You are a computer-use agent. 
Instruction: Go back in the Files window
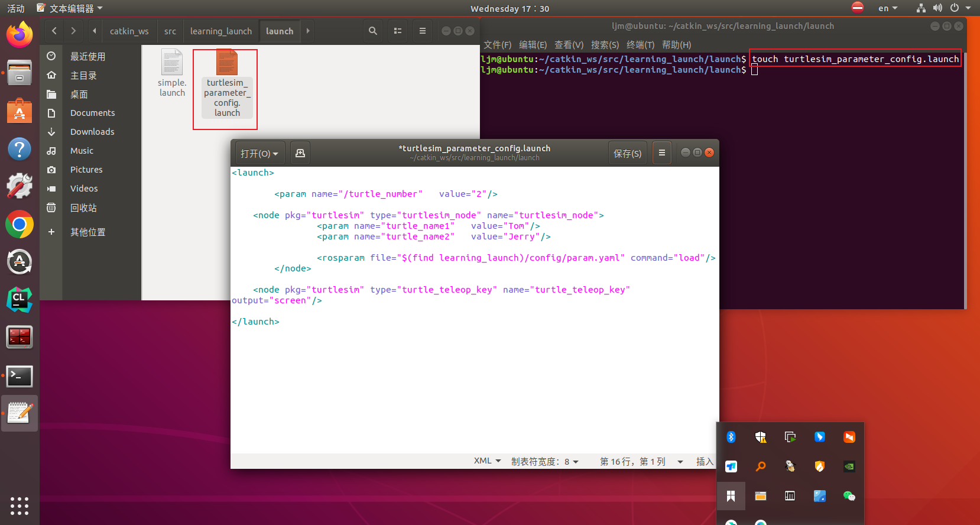coord(54,31)
